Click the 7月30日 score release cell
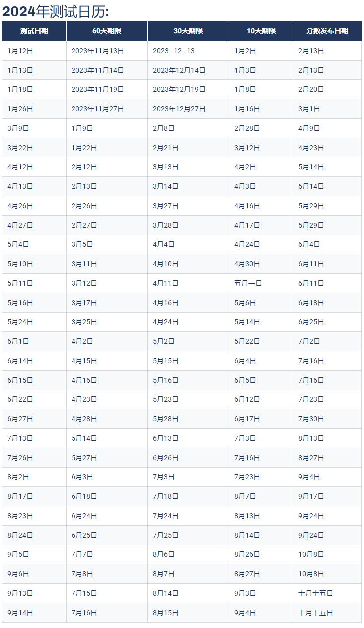Image resolution: width=364 pixels, height=628 pixels. point(327,419)
